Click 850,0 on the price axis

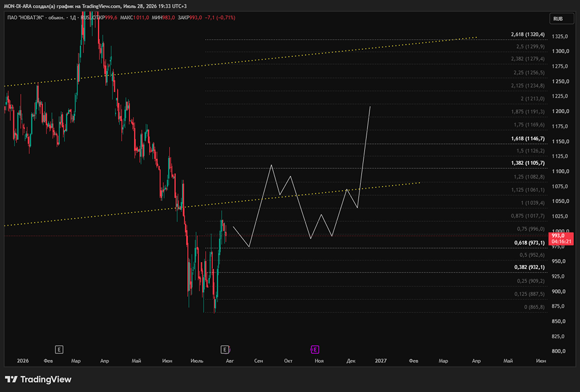click(559, 321)
